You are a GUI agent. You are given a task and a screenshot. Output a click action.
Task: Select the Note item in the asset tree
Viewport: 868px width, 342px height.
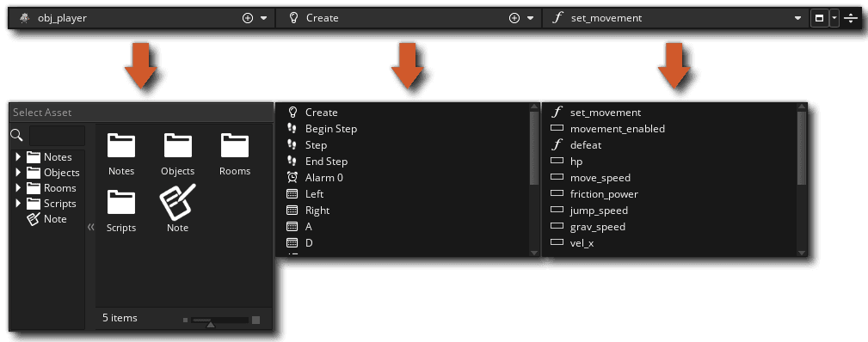click(47, 219)
